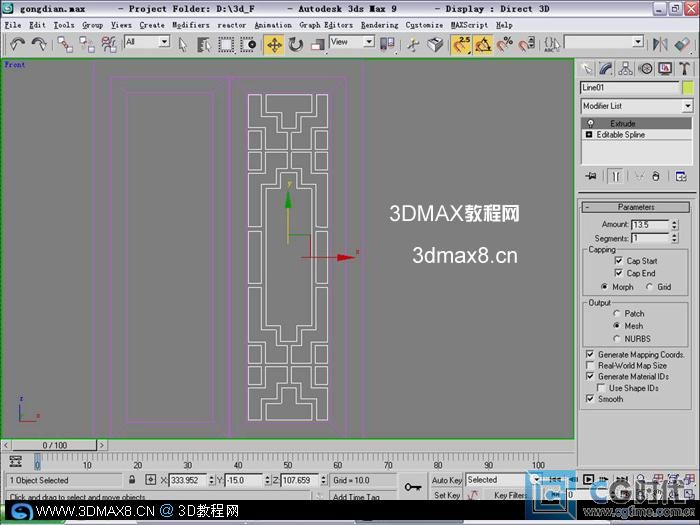The height and width of the screenshot is (525, 700).
Task: Click the object color swatch
Action: click(688, 88)
